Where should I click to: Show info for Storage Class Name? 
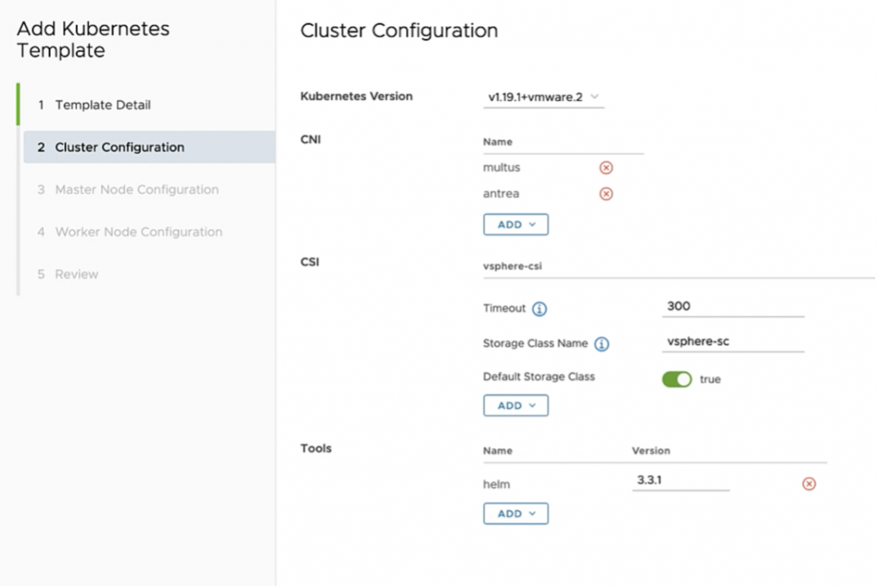click(602, 344)
